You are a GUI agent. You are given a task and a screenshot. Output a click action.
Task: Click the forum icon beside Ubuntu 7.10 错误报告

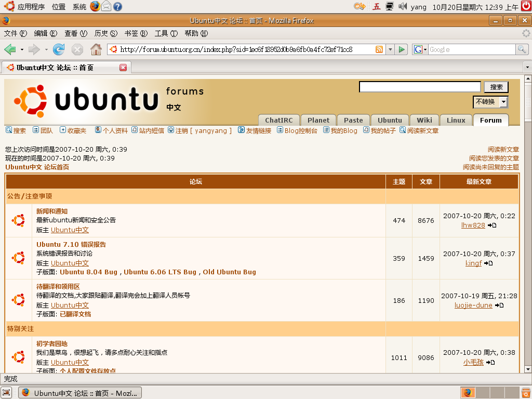[x=18, y=258]
